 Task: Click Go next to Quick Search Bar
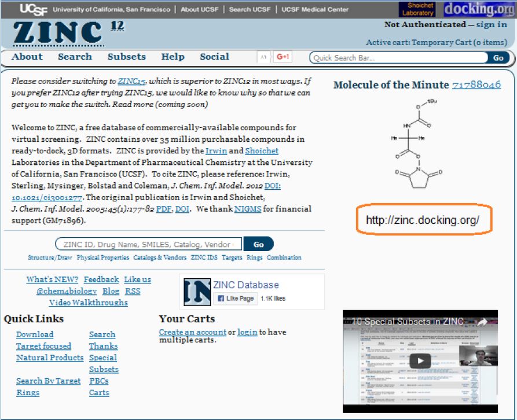[x=498, y=58]
